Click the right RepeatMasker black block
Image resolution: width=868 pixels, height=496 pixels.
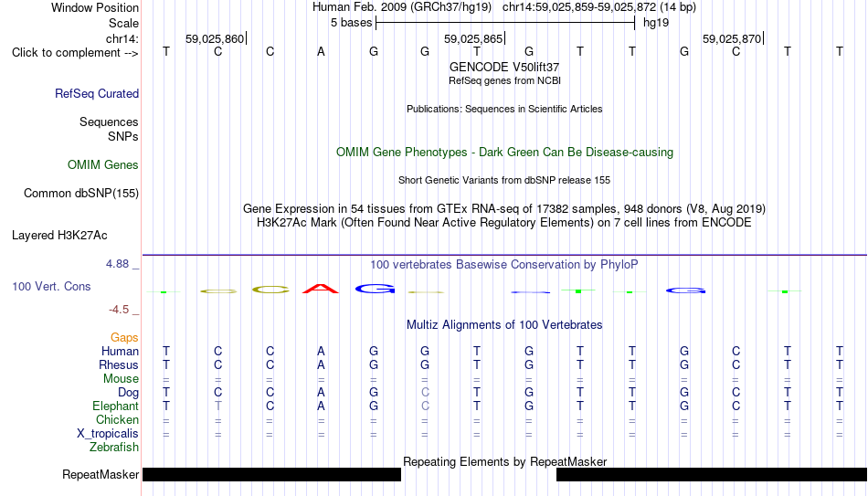pyautogui.click(x=712, y=474)
